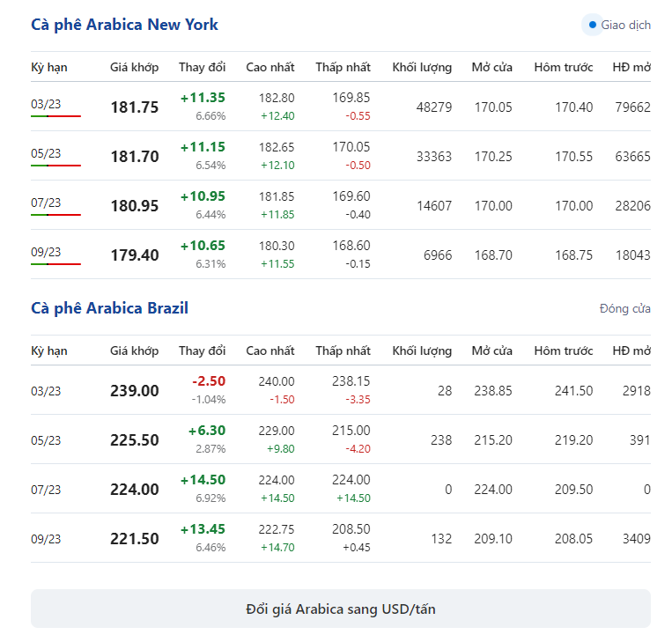Screen dimensions: 672x642
Task: Select the 05/23 New York contract term
Action: (x=46, y=153)
